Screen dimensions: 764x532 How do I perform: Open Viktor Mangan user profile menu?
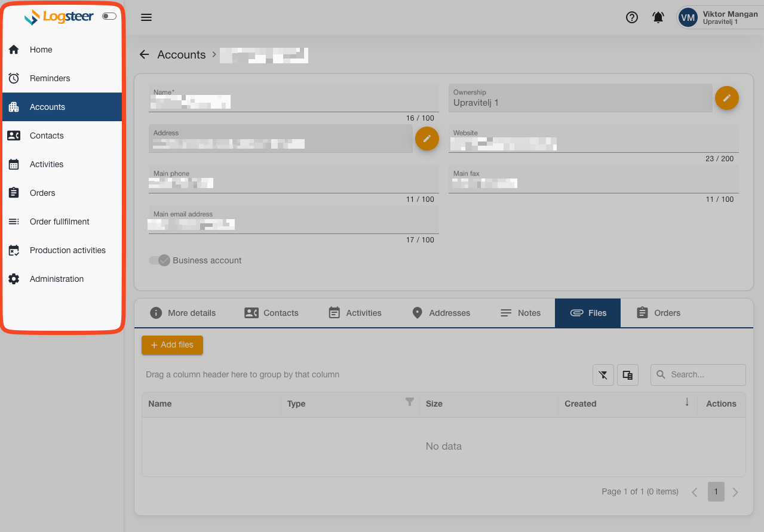pyautogui.click(x=720, y=17)
